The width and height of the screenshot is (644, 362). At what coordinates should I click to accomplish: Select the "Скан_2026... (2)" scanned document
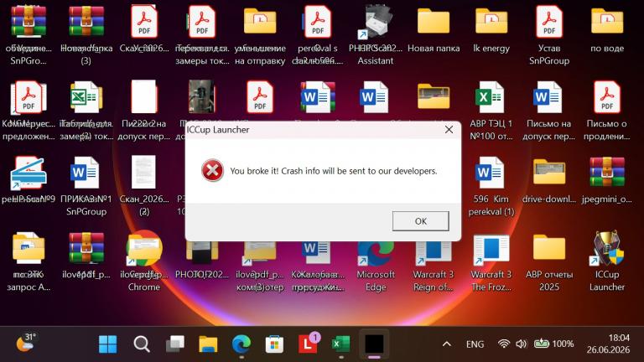point(143,186)
